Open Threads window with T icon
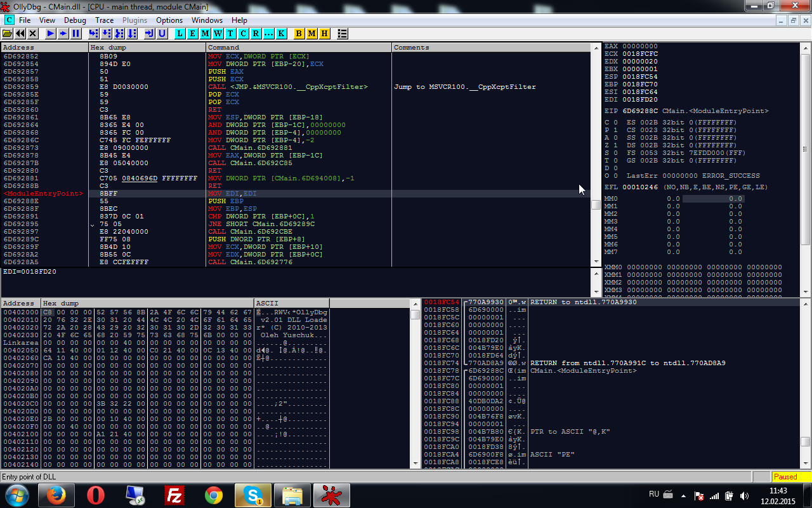 [x=231, y=33]
